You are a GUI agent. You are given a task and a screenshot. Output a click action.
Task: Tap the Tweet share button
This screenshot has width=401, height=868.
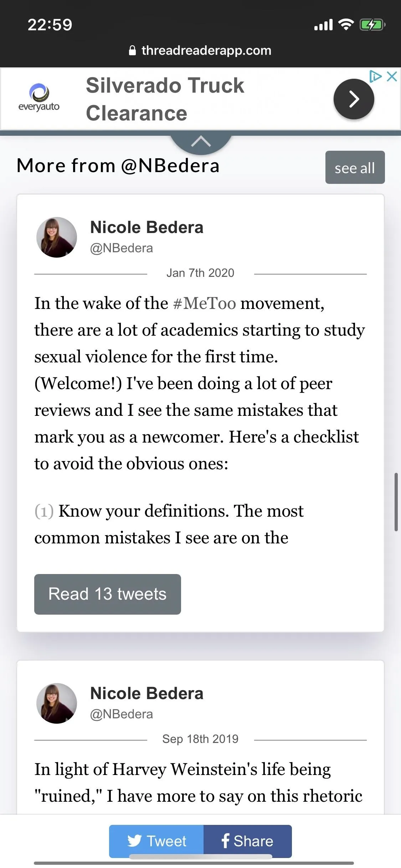(156, 841)
